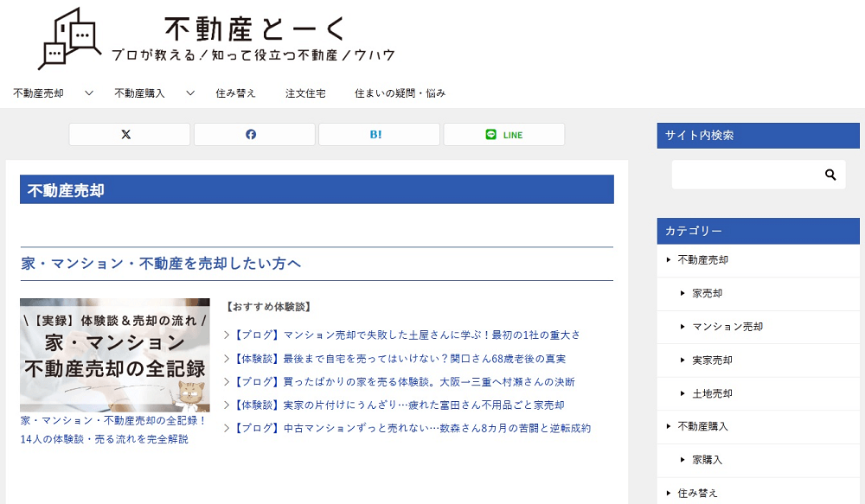This screenshot has height=504, width=865.
Task: Open article マンション売却で失敗した土屋さんに学ぶ
Action: (407, 335)
